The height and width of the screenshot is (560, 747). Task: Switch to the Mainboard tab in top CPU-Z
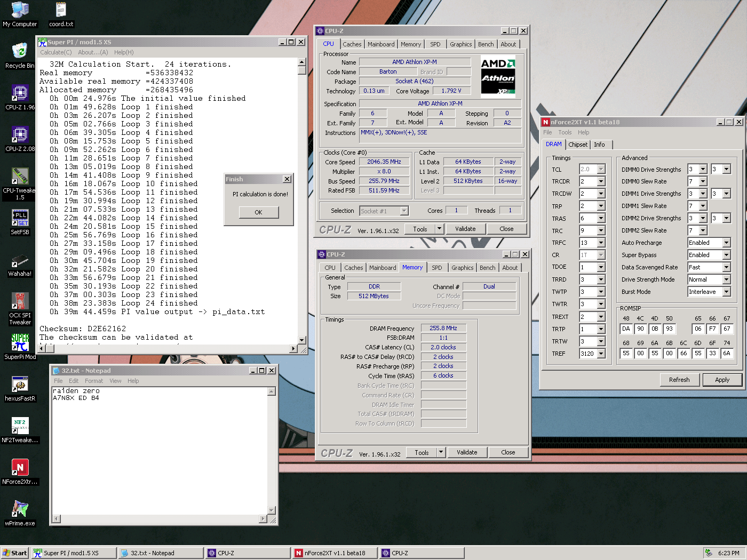tap(381, 44)
